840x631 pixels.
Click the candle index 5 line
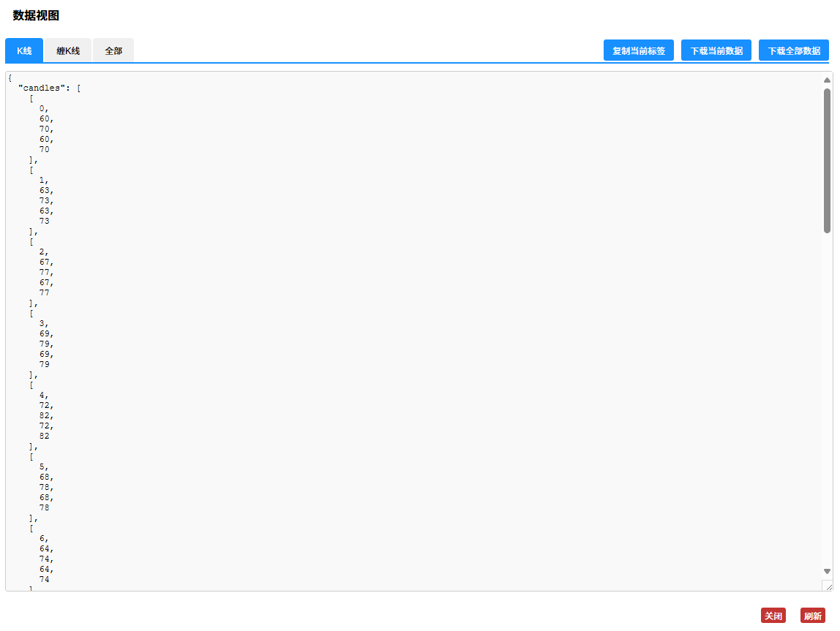point(44,466)
